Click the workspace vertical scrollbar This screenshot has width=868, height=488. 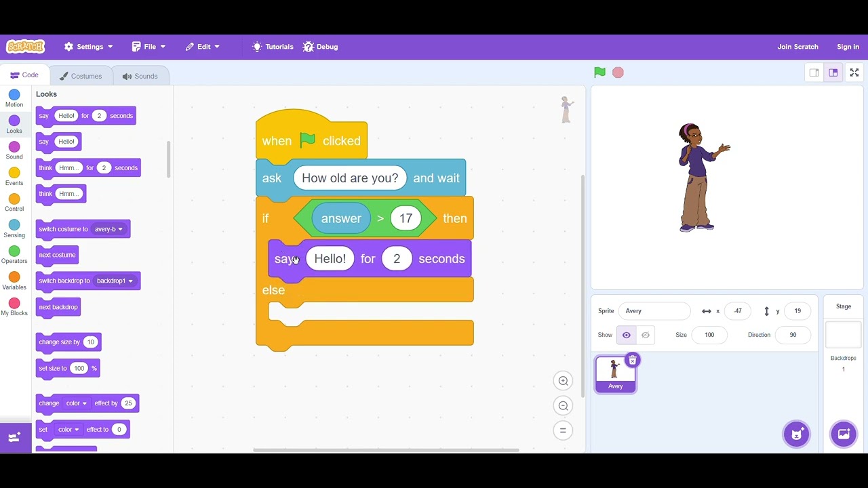(583, 285)
